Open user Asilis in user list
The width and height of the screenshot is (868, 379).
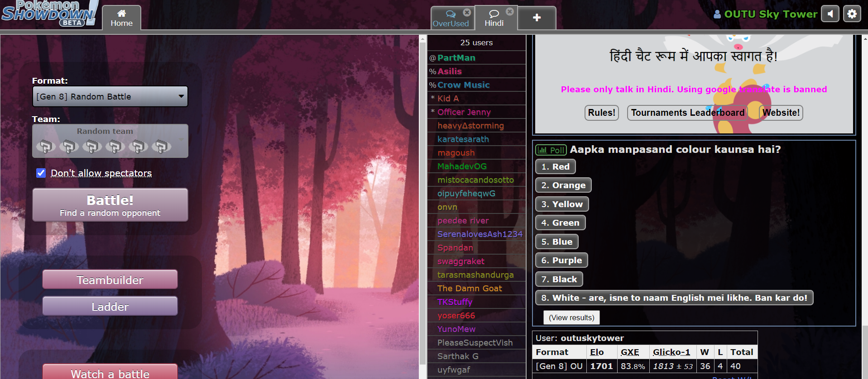pos(476,71)
